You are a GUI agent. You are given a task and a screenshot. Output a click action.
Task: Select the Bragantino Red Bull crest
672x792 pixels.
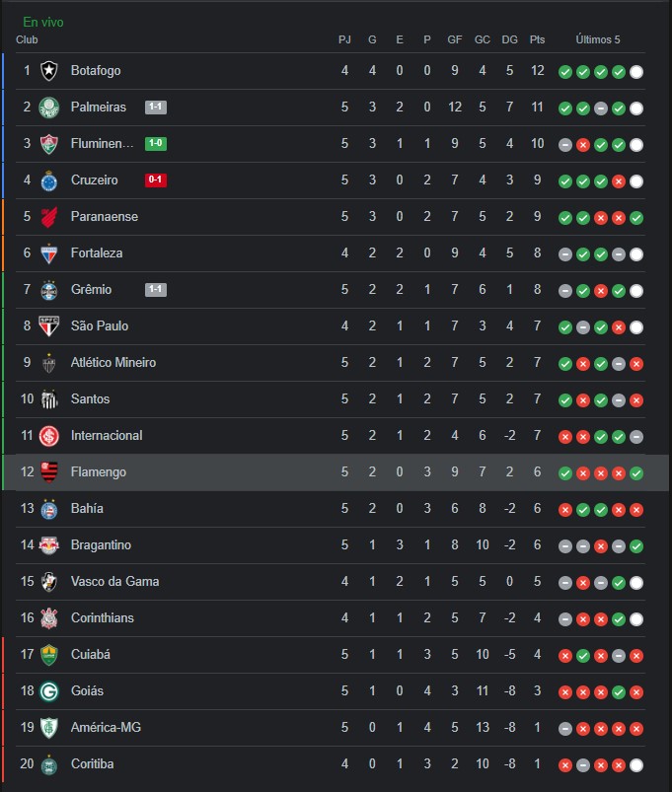[x=49, y=545]
